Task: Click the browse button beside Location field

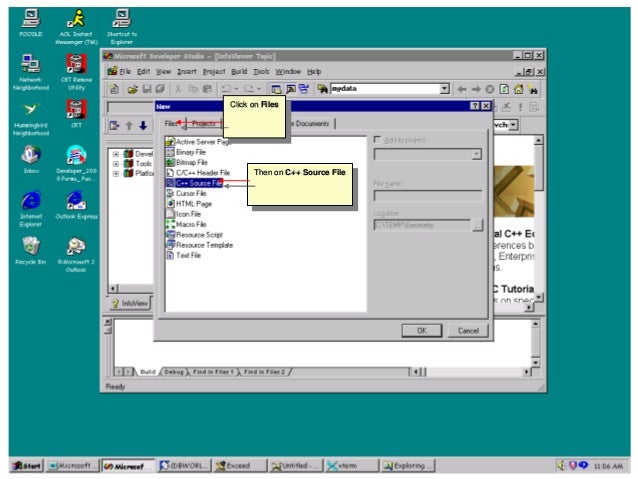Action: tap(478, 225)
